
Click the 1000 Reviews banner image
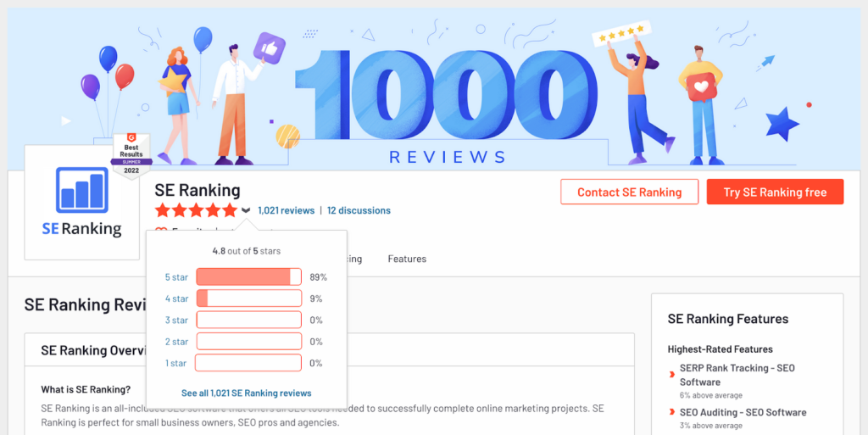434,88
